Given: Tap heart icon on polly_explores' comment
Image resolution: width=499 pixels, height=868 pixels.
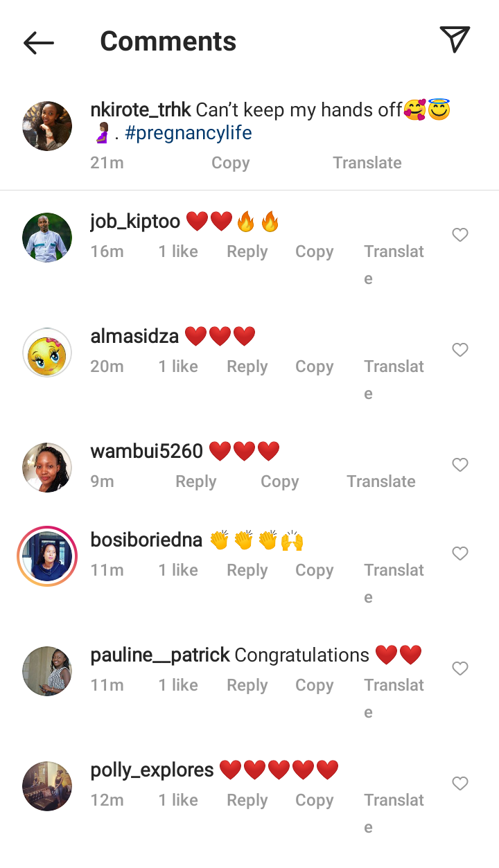Looking at the screenshot, I should point(460,784).
